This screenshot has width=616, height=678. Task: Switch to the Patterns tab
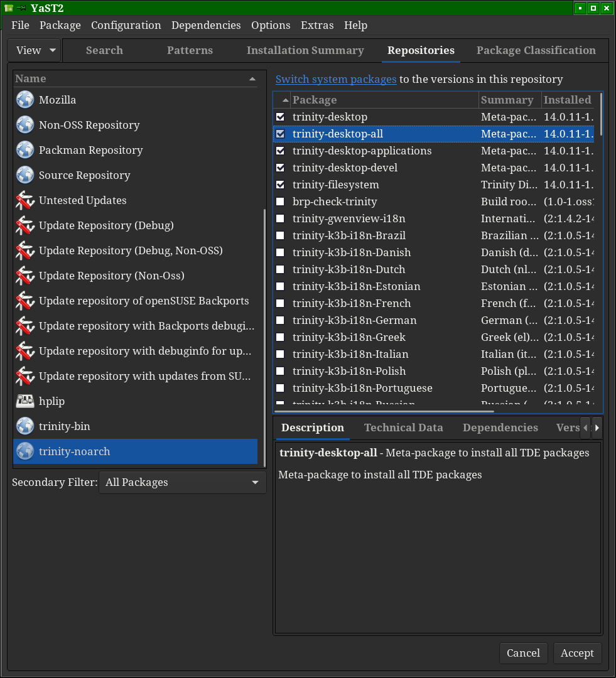190,50
